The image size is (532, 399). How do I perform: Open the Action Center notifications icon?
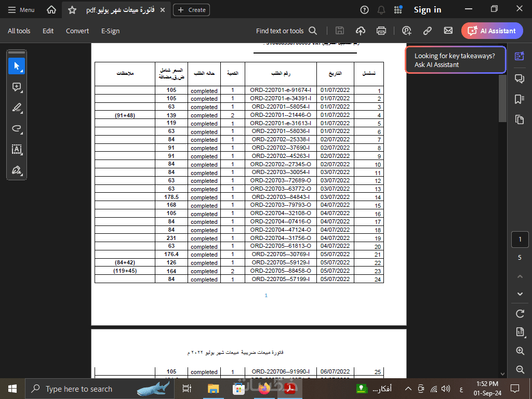[515, 389]
